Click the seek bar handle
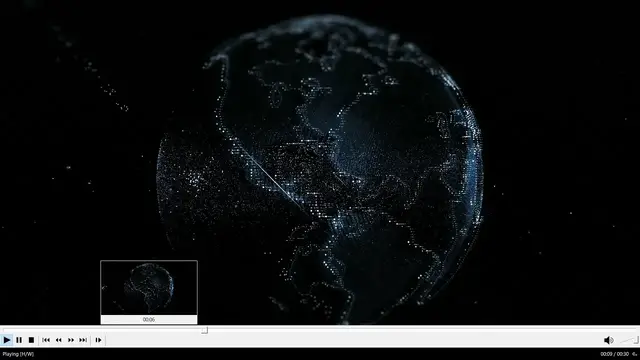This screenshot has height=360, width=640. point(204,330)
